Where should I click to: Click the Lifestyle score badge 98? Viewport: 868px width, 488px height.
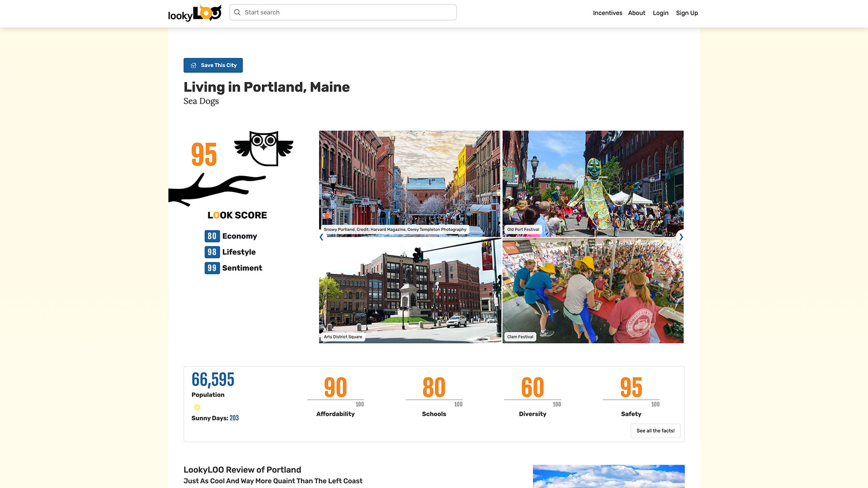click(212, 252)
